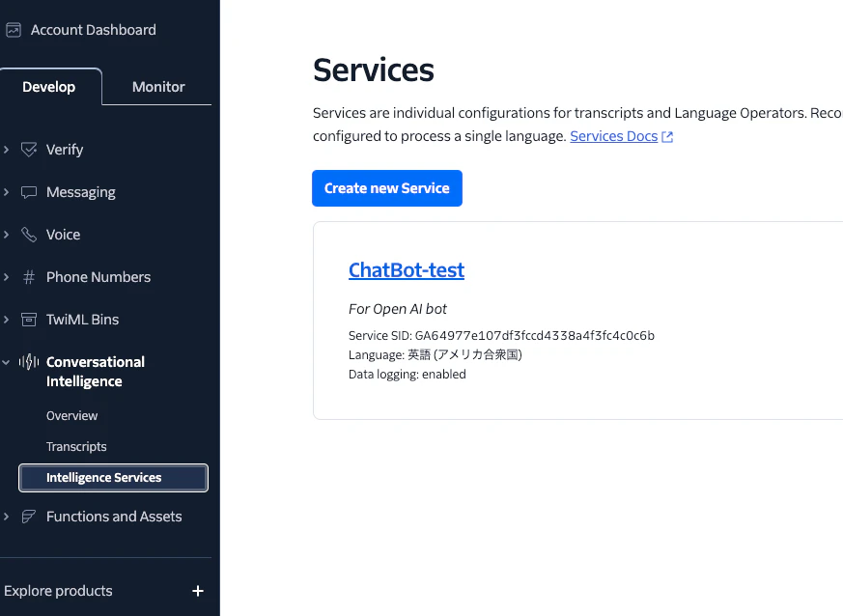The image size is (843, 616).
Task: Click the Phone Numbers hash icon
Action: pos(29,277)
